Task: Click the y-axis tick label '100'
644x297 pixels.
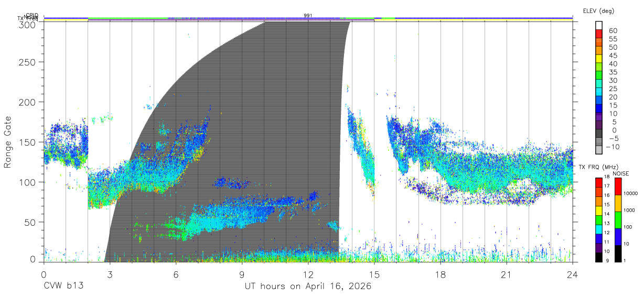Action: tap(28, 182)
